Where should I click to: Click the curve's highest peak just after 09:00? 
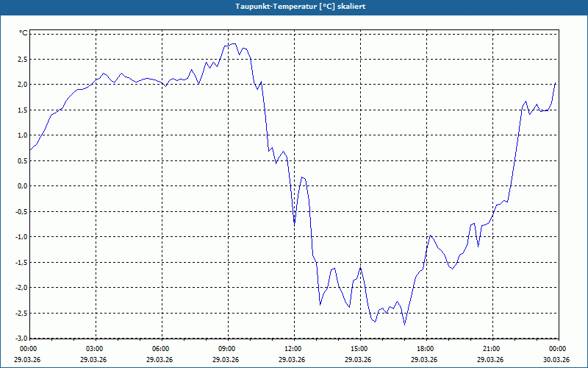coord(233,43)
